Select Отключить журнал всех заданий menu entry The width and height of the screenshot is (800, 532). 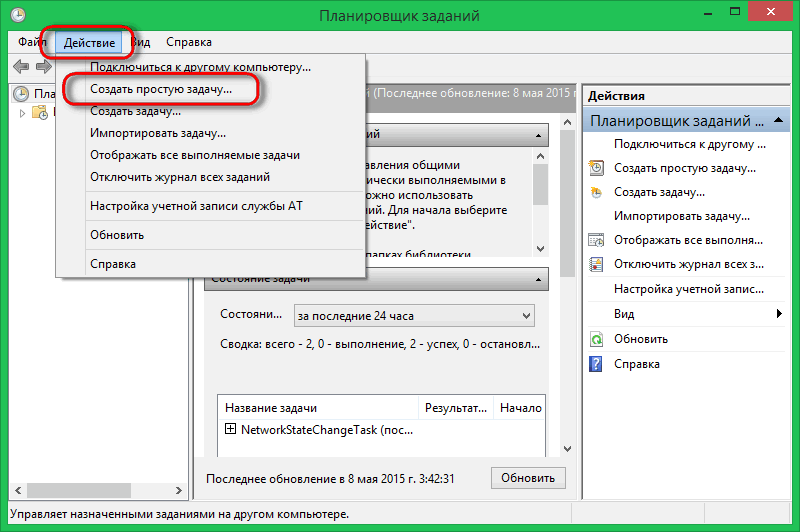[180, 176]
